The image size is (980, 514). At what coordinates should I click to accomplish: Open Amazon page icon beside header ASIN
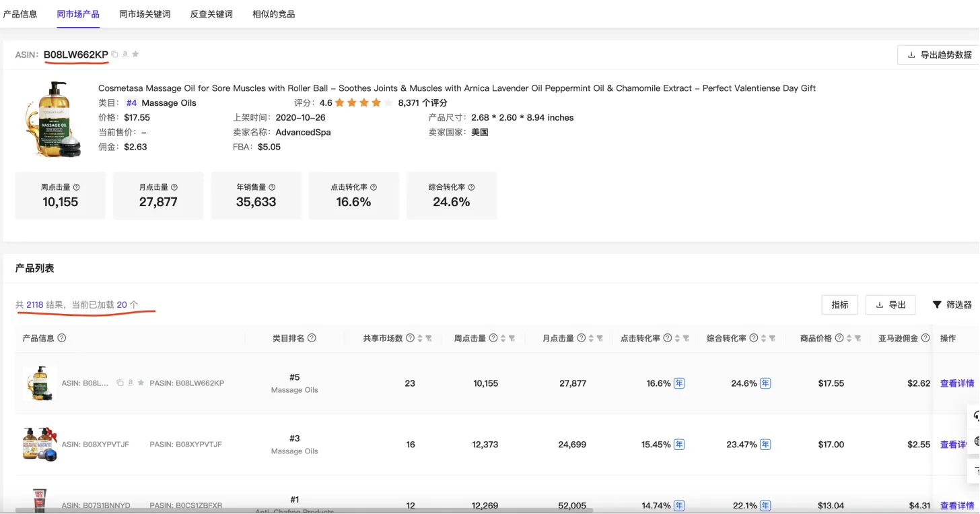[x=125, y=55]
